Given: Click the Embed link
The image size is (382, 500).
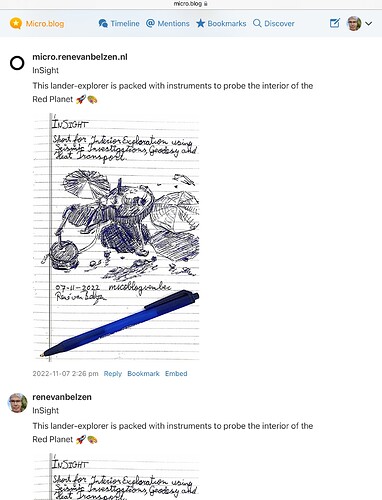Looking at the screenshot, I should coord(176,374).
